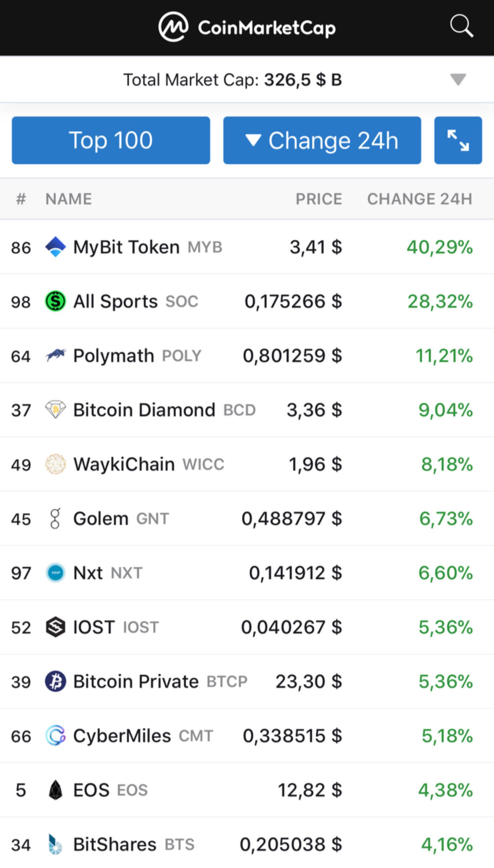This screenshot has height=868, width=494.
Task: Tap the CoinMarketCap logo
Action: pyautogui.click(x=247, y=27)
